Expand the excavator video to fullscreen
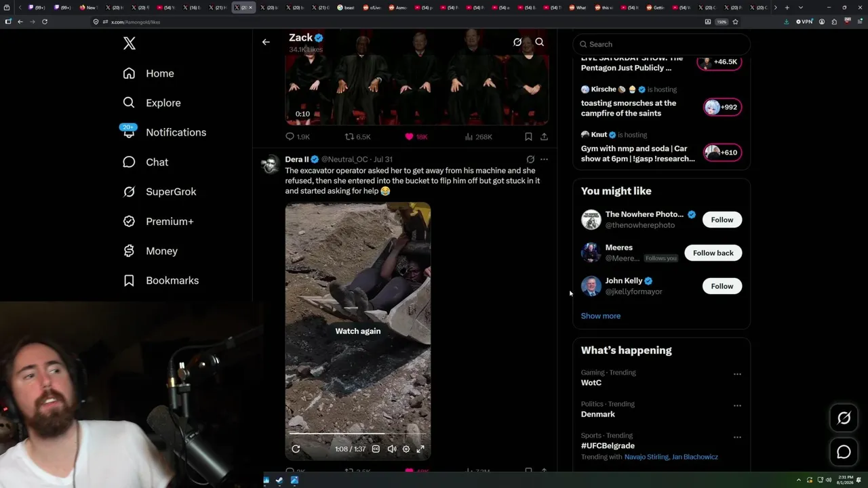 click(420, 449)
